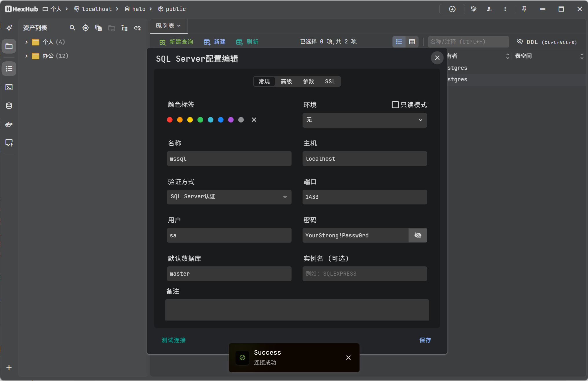Image resolution: width=588 pixels, height=381 pixels.
Task: Search the asset list with magnifier icon
Action: pos(72,28)
